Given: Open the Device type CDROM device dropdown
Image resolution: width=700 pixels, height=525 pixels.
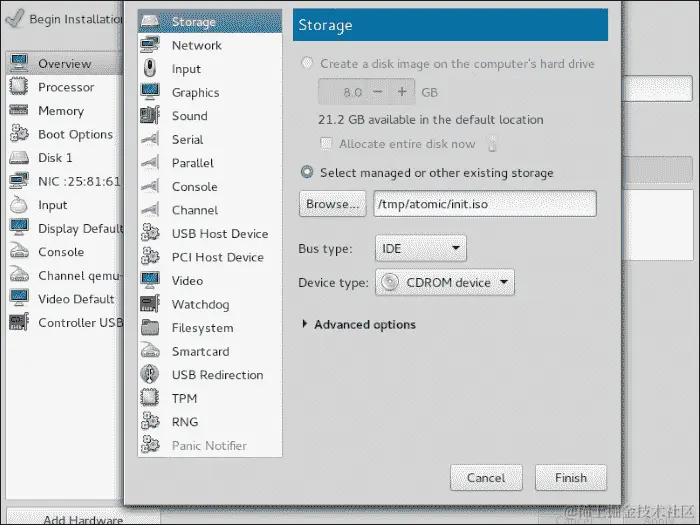Looking at the screenshot, I should tap(445, 282).
